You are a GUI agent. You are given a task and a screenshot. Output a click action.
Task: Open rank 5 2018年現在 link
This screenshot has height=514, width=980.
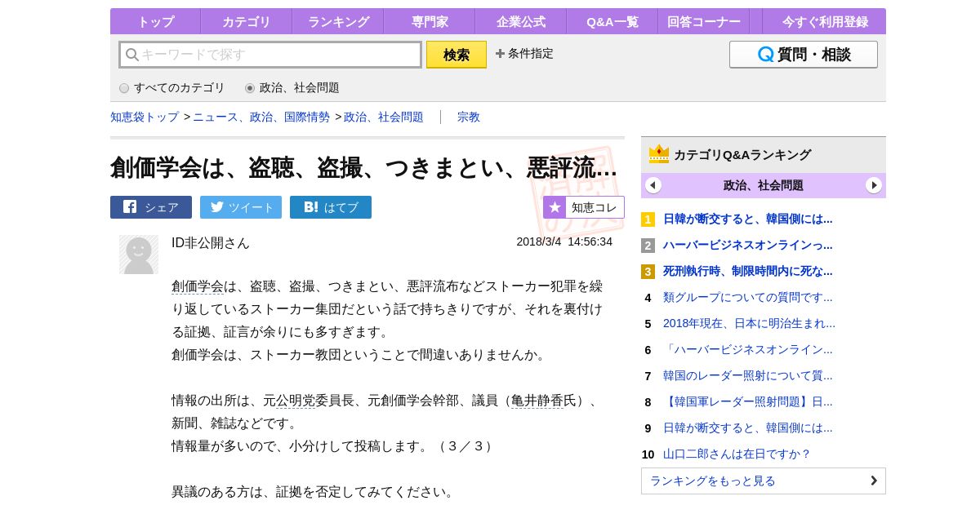pyautogui.click(x=749, y=323)
